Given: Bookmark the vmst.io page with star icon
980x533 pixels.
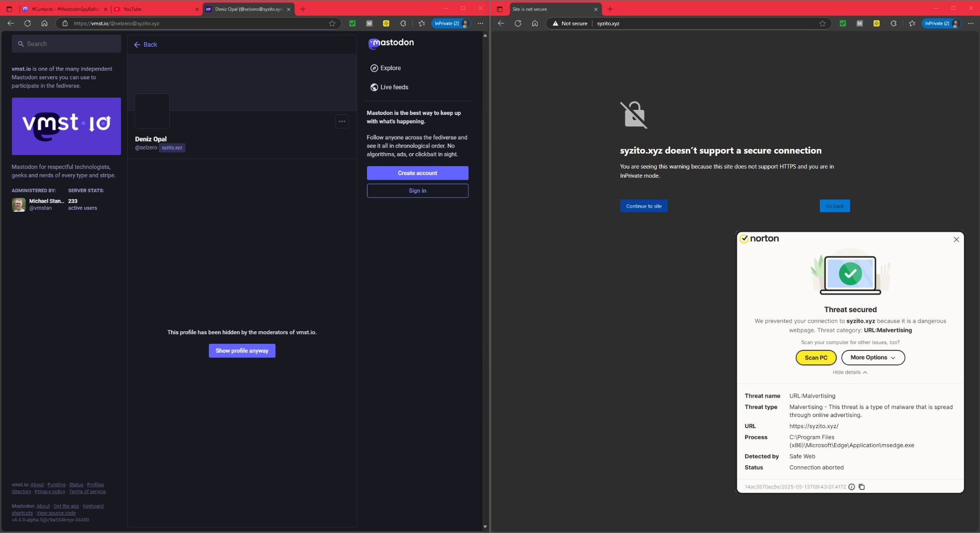Looking at the screenshot, I should click(x=332, y=23).
